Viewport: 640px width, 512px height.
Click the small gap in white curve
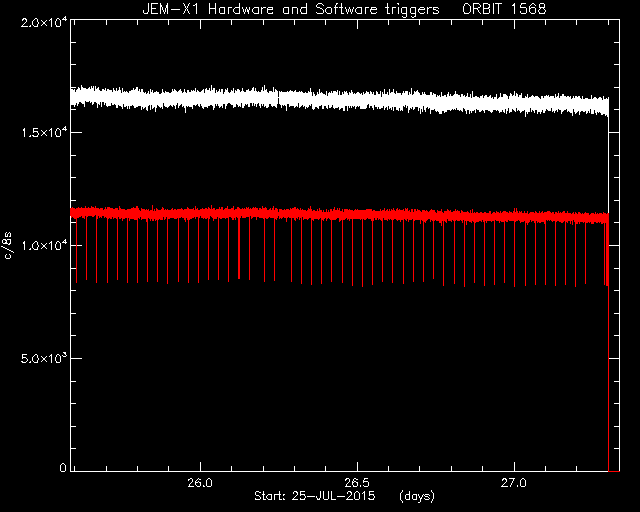tap(279, 98)
